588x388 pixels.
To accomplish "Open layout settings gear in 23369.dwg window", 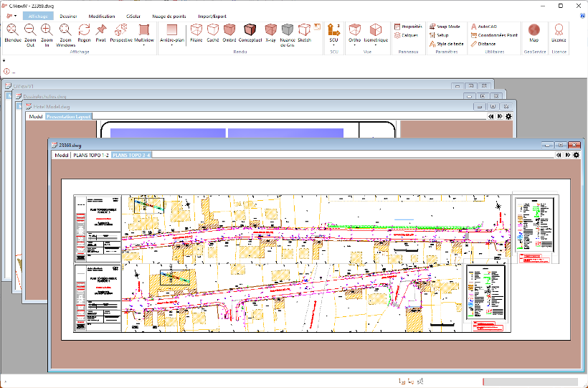I will (x=577, y=155).
